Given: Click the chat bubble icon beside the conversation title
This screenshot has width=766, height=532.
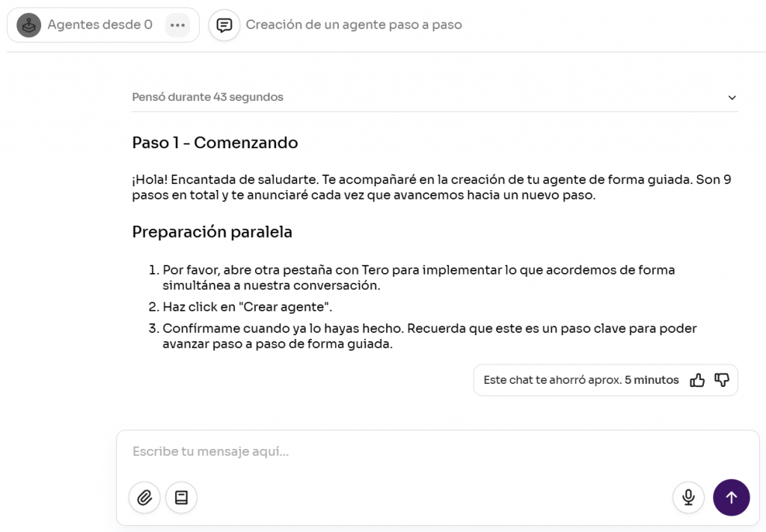Looking at the screenshot, I should (x=224, y=25).
